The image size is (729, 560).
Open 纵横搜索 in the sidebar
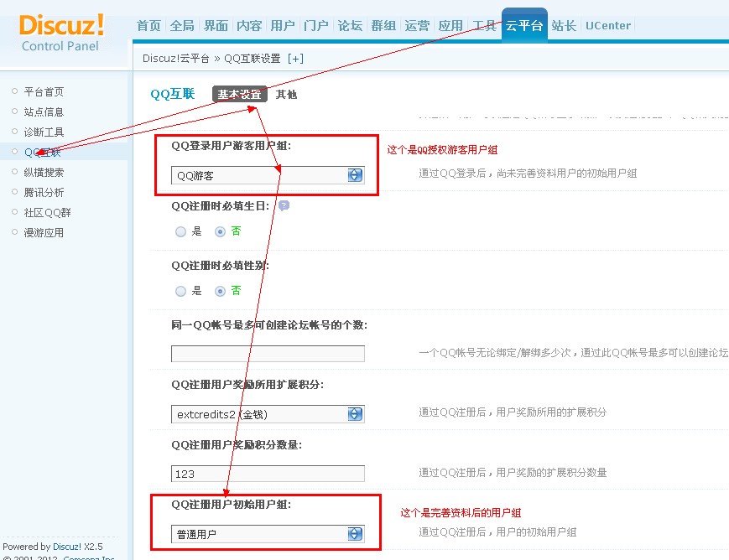[x=44, y=173]
